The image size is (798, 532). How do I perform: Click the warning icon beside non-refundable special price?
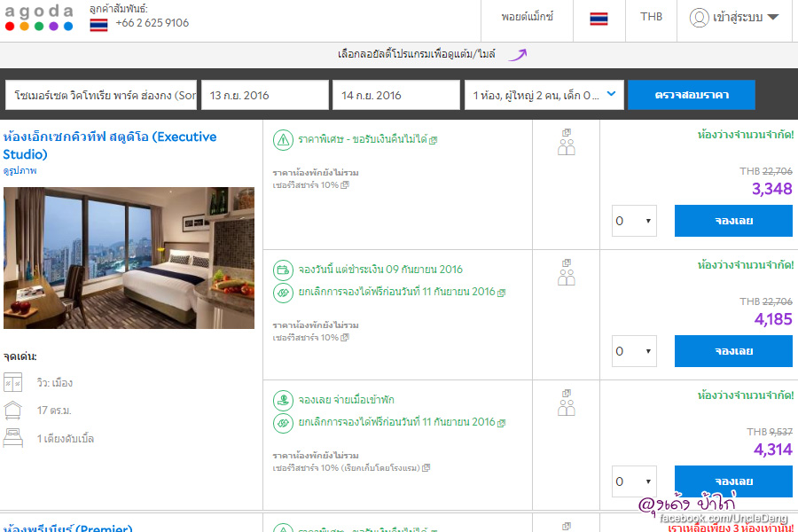click(x=282, y=140)
